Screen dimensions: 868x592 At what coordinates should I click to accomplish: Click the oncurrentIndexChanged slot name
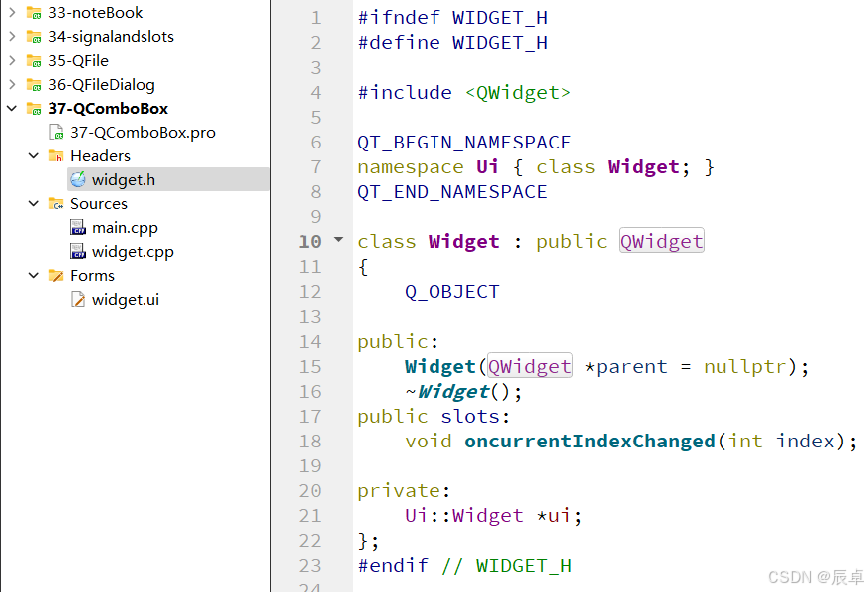coord(590,442)
